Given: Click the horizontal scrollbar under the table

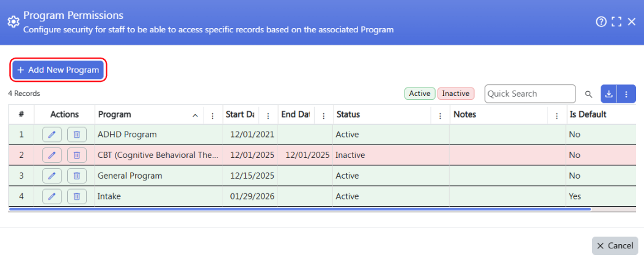Looking at the screenshot, I should tap(300, 209).
